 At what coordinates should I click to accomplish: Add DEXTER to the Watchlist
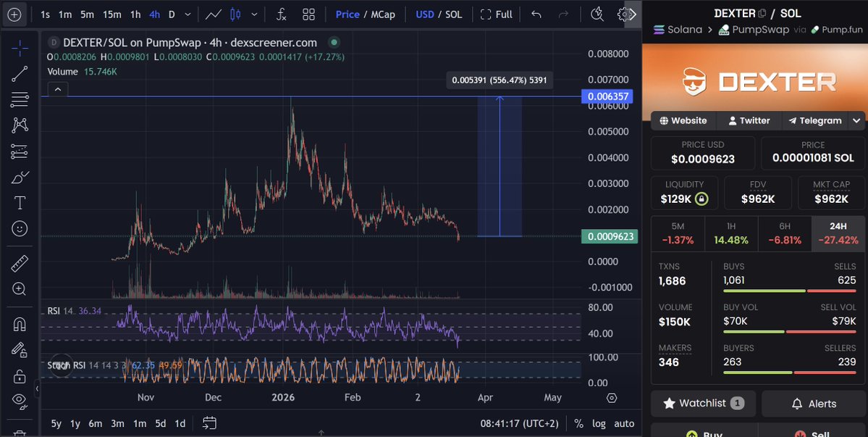[703, 403]
